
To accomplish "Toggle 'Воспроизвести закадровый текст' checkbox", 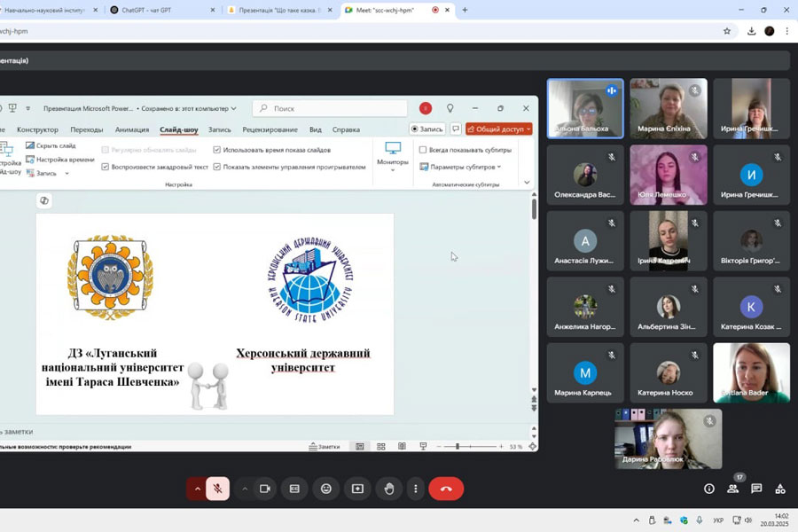I will tap(106, 167).
